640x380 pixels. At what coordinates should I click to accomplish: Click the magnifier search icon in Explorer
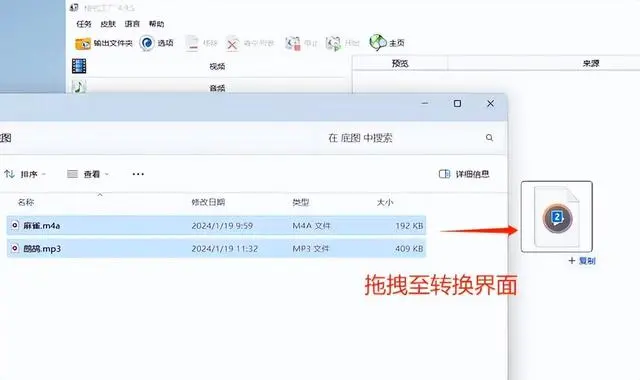489,138
